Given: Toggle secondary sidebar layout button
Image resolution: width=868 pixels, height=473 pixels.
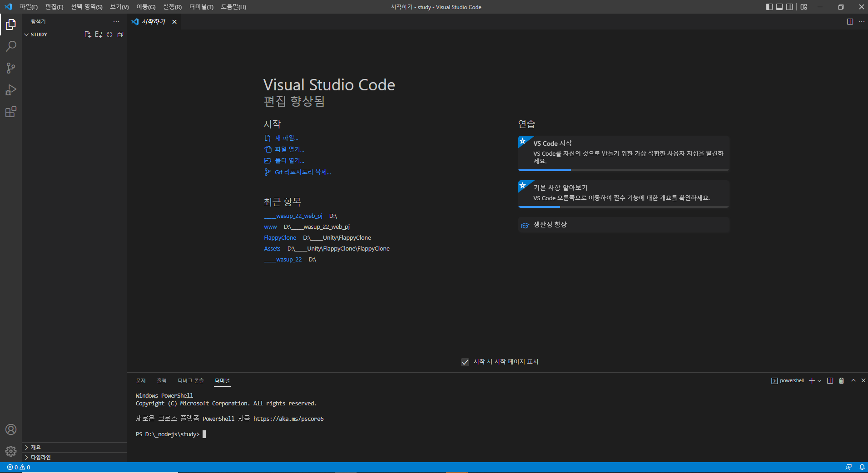Looking at the screenshot, I should [789, 7].
